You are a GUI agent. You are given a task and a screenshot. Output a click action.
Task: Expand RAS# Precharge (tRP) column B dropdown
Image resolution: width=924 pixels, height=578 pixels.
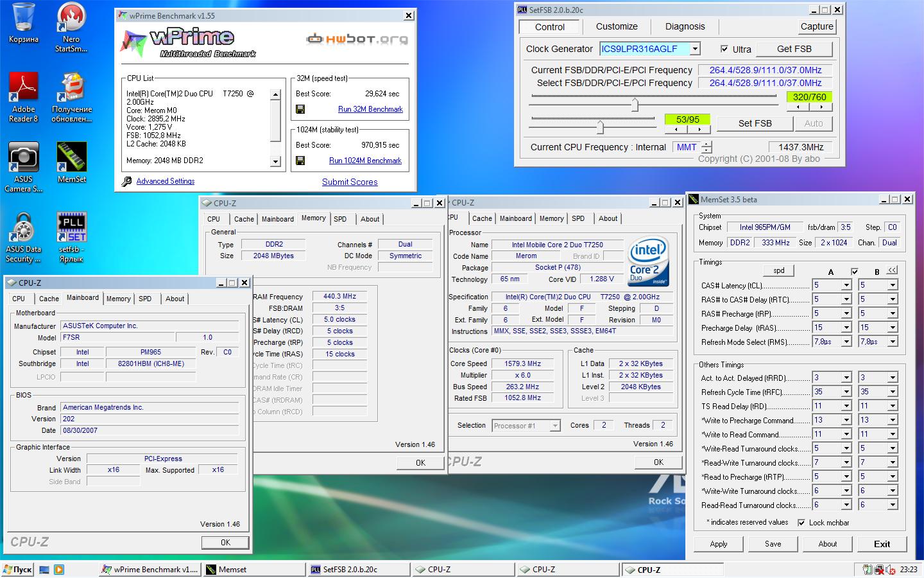(x=893, y=313)
